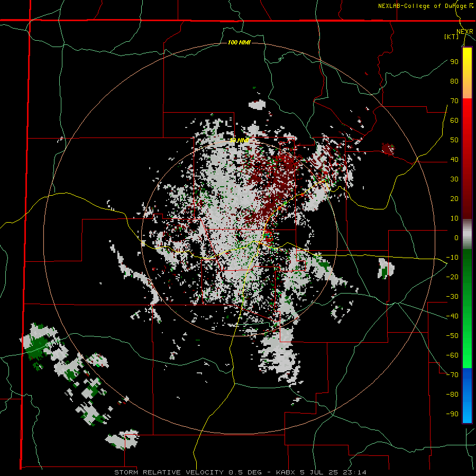The height and width of the screenshot is (476, 476).
Task: Click the -20 value on velocity scale
Action: (452, 277)
